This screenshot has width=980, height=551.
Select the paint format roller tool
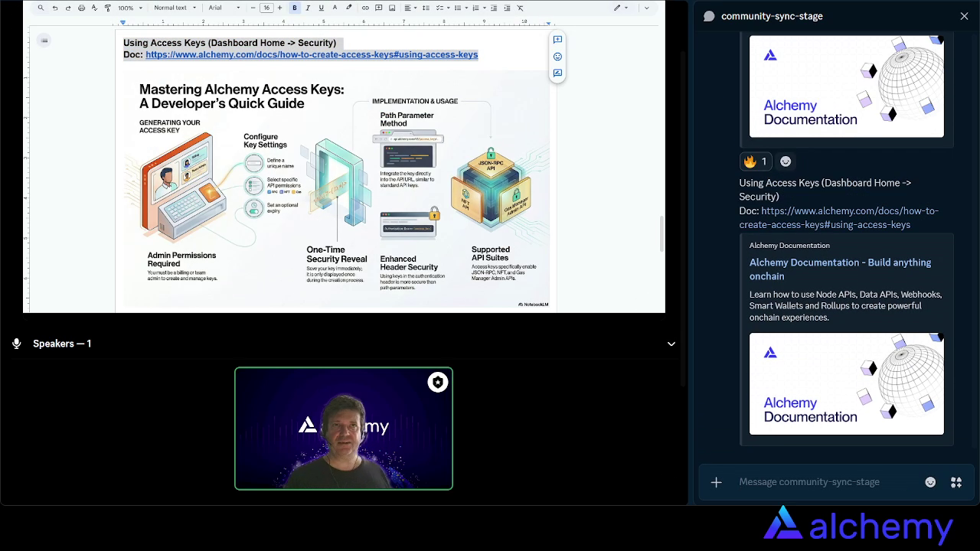point(107,8)
